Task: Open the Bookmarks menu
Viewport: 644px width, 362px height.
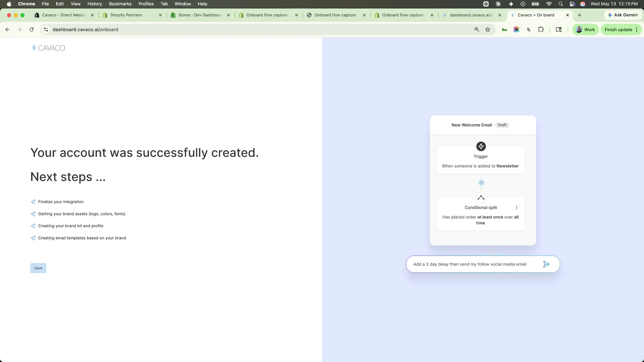Action: point(120,4)
